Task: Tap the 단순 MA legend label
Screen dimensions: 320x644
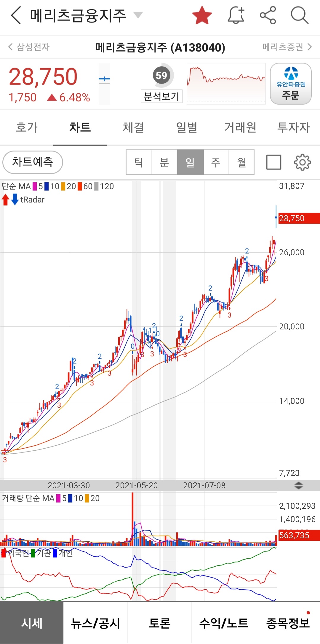Action: tap(16, 186)
